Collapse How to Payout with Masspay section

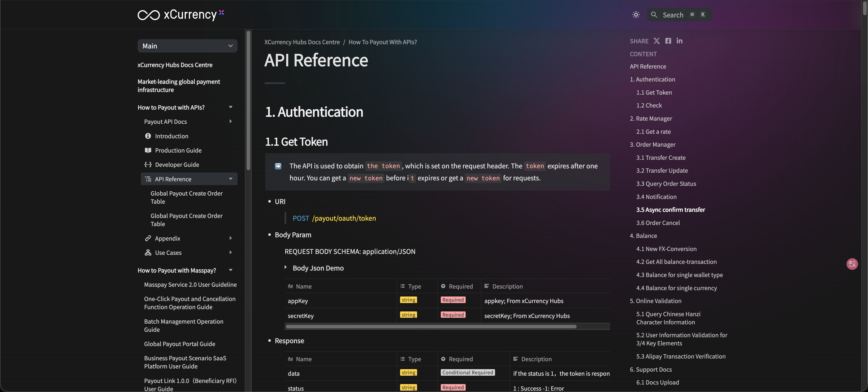click(x=231, y=270)
